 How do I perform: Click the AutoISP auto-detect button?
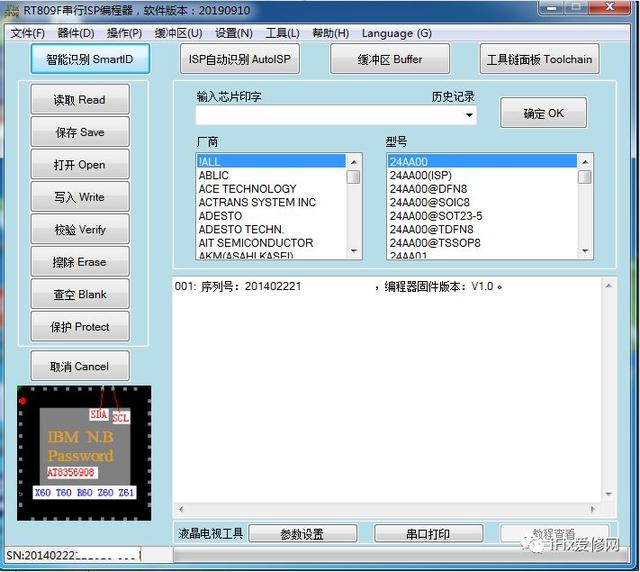point(240,59)
